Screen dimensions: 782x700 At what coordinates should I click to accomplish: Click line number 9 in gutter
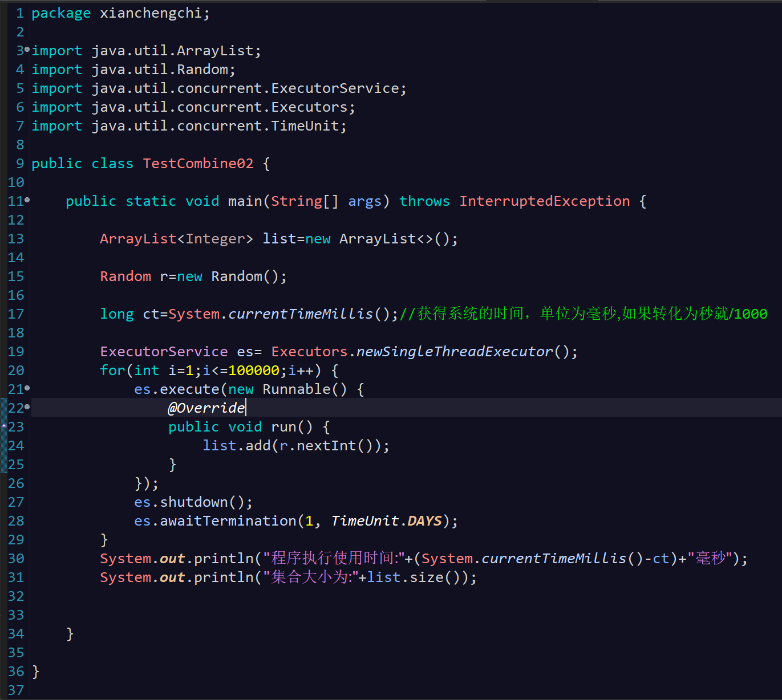19,164
